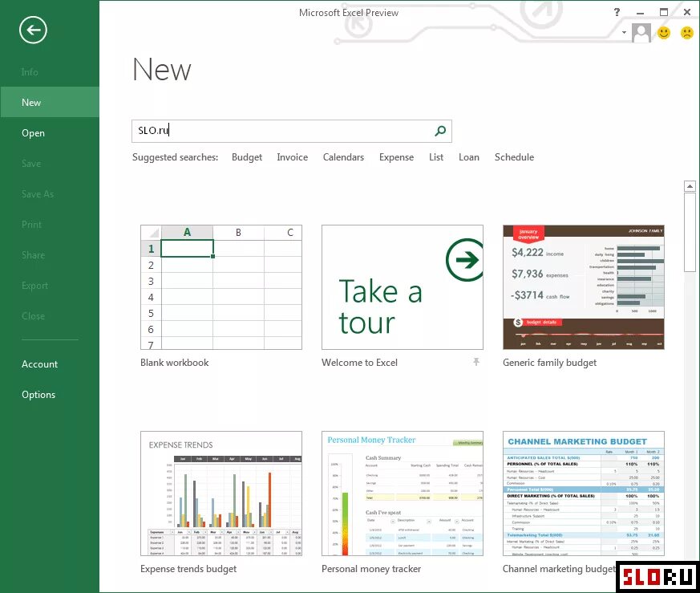Image resolution: width=700 pixels, height=593 pixels.
Task: Open account dropdown arrow next to avatar
Action: point(624,32)
